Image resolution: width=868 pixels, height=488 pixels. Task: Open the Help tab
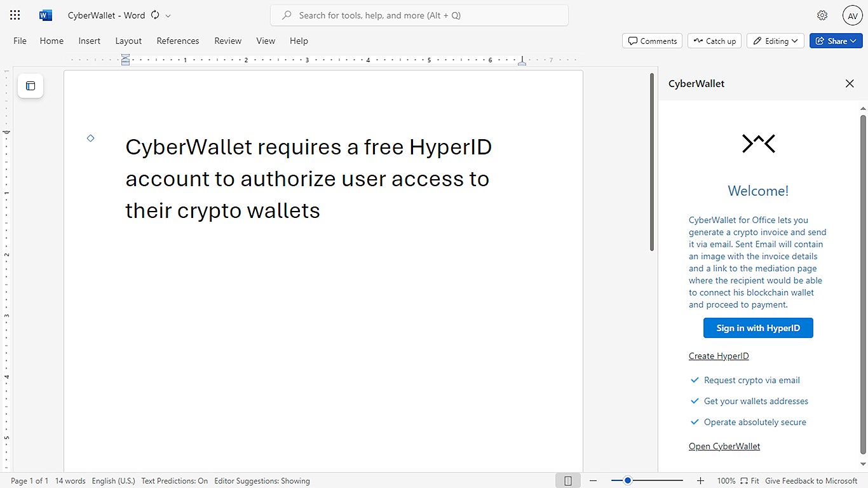pos(299,41)
